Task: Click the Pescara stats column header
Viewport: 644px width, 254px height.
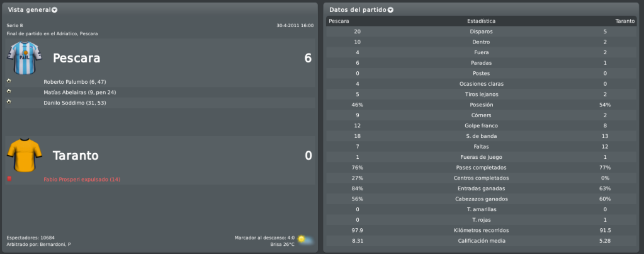Action: click(339, 21)
